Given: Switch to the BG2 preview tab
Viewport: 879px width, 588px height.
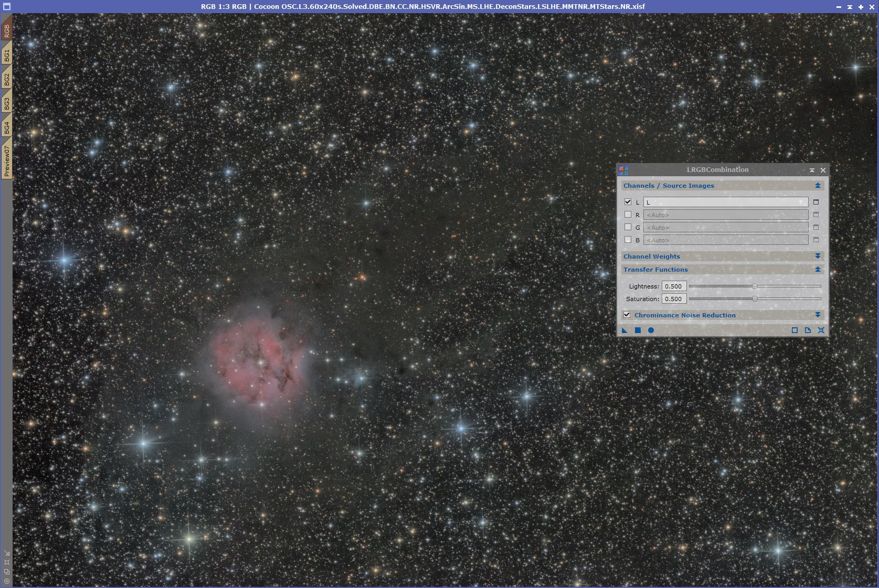Looking at the screenshot, I should click(x=7, y=79).
